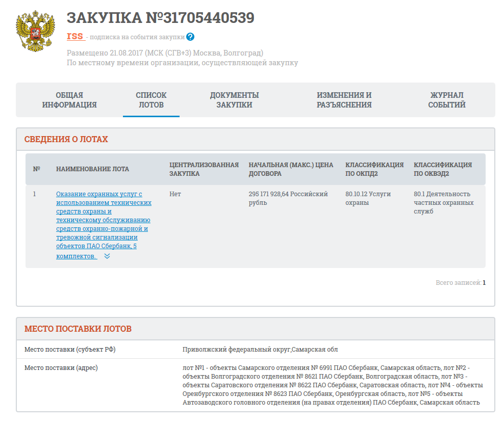The width and height of the screenshot is (504, 425).
Task: Open the blue question mark help icon
Action: coord(190,37)
